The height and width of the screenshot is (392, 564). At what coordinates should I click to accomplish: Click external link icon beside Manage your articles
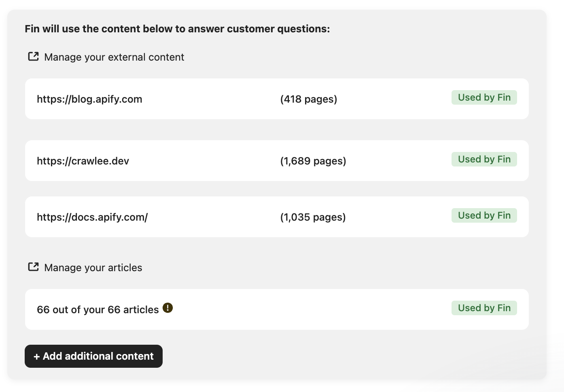click(33, 267)
